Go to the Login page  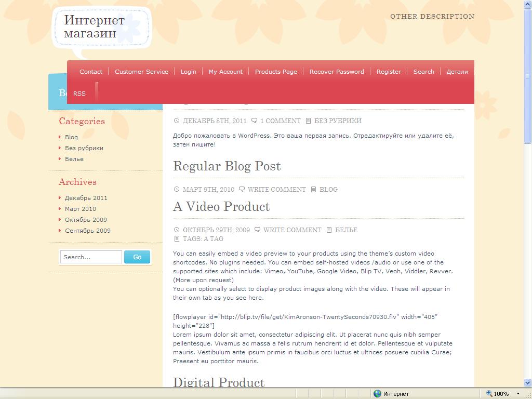[188, 72]
